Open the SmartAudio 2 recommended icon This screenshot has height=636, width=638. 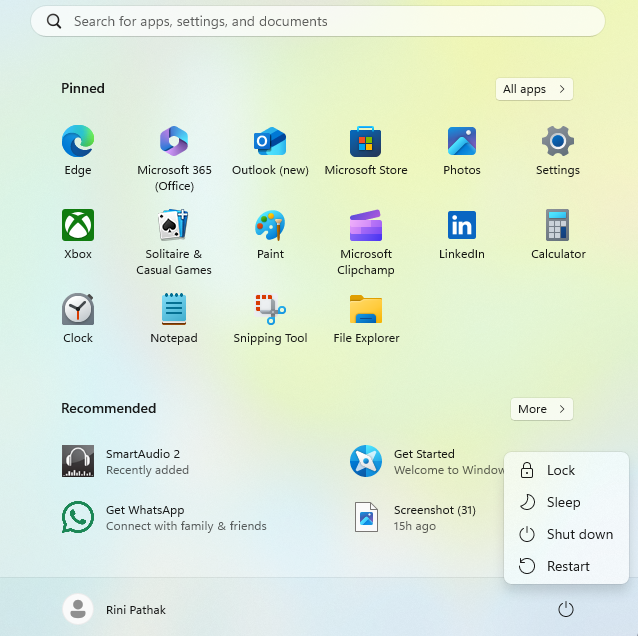pos(78,461)
